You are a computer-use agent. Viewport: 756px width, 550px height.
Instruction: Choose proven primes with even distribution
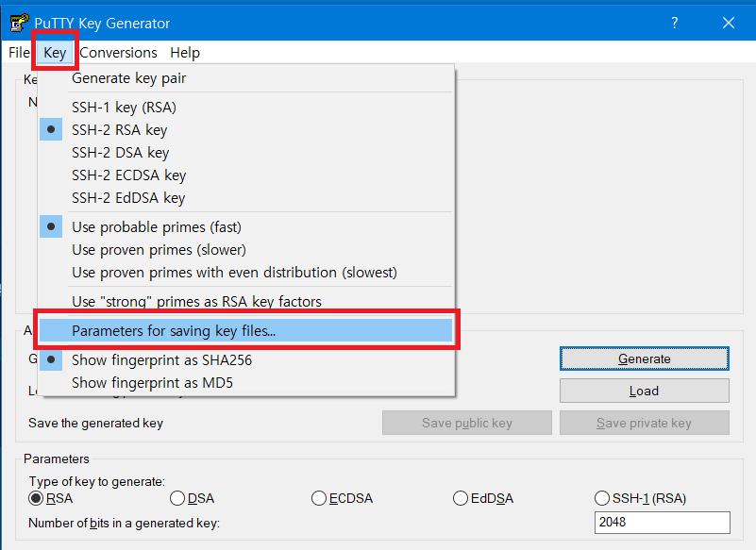246,273
